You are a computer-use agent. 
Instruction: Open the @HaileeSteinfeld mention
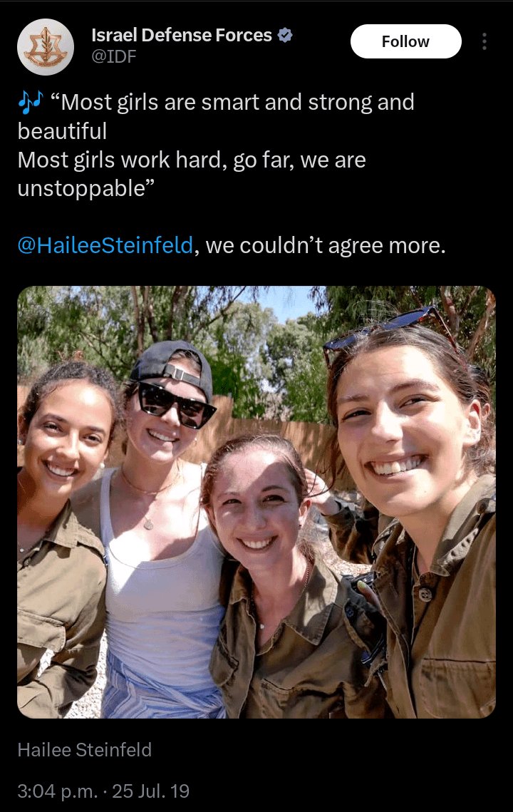pos(105,245)
